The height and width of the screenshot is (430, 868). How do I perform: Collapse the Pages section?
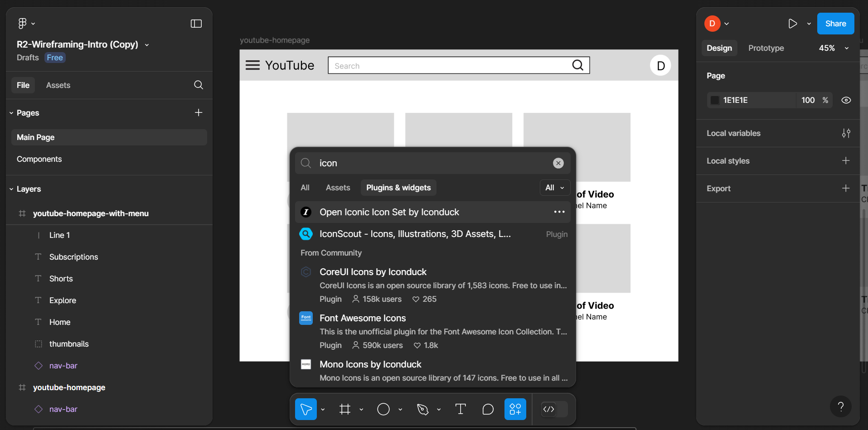(11, 113)
